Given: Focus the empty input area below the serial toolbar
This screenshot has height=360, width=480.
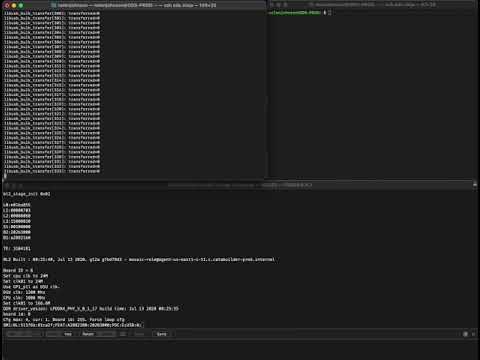Looking at the screenshot, I should click(x=240, y=349).
